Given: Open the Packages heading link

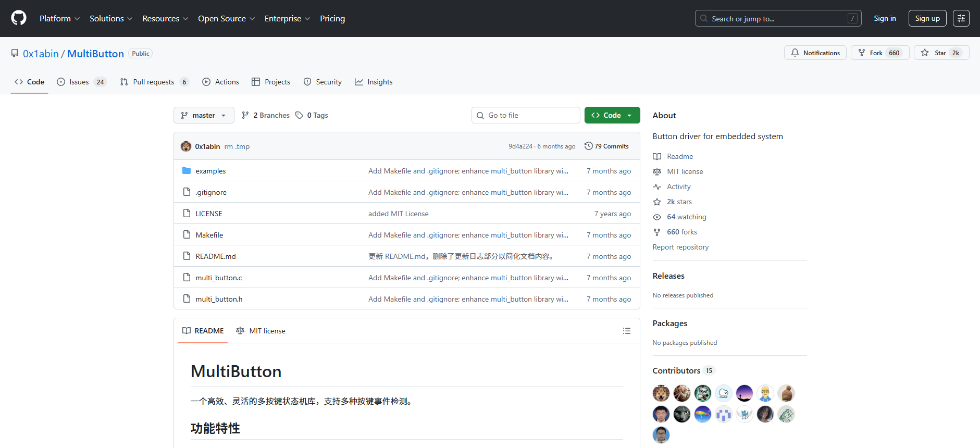Looking at the screenshot, I should [669, 323].
